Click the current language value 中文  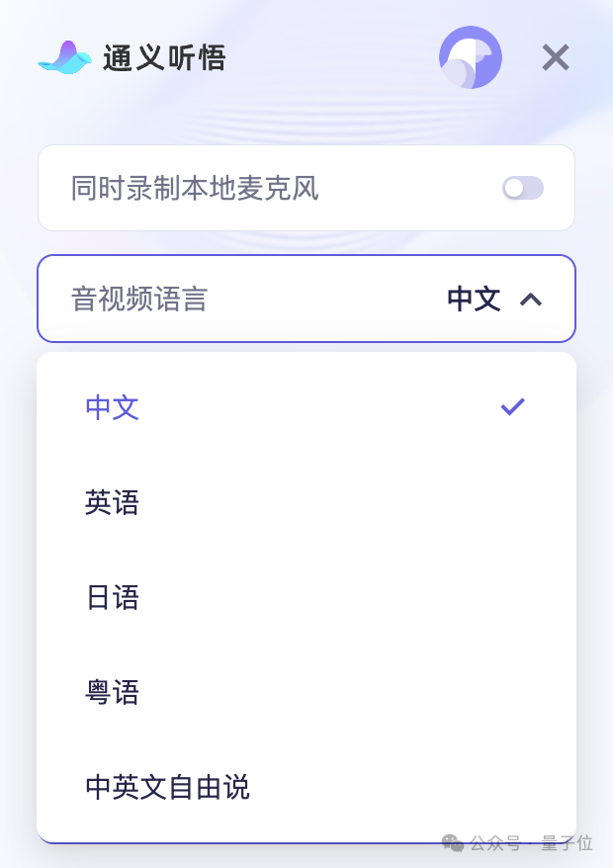coord(474,300)
